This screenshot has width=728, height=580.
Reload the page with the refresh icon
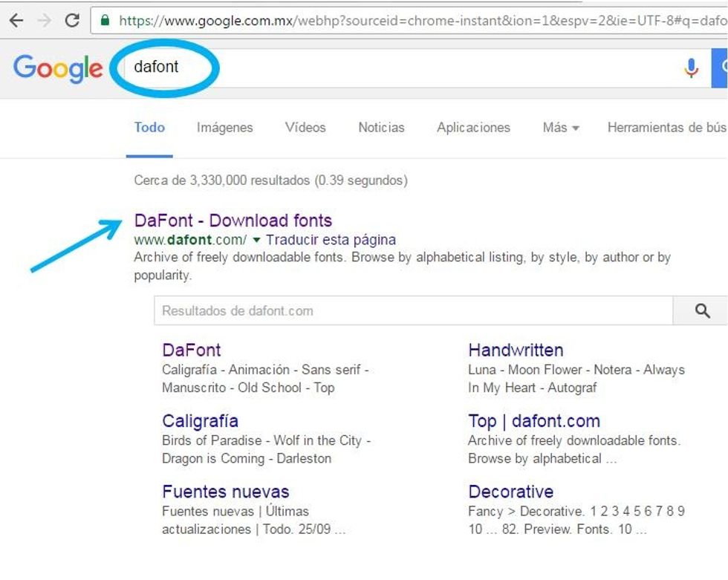72,20
